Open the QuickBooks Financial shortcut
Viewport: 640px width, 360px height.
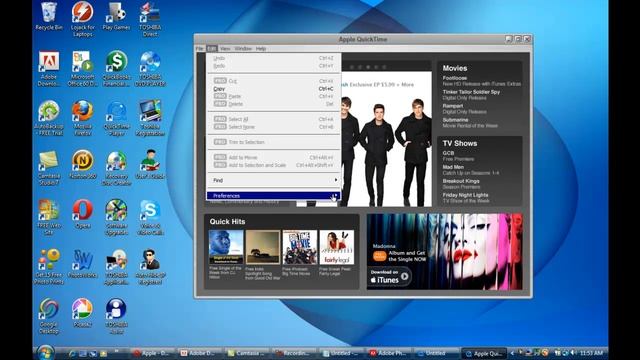tap(116, 69)
